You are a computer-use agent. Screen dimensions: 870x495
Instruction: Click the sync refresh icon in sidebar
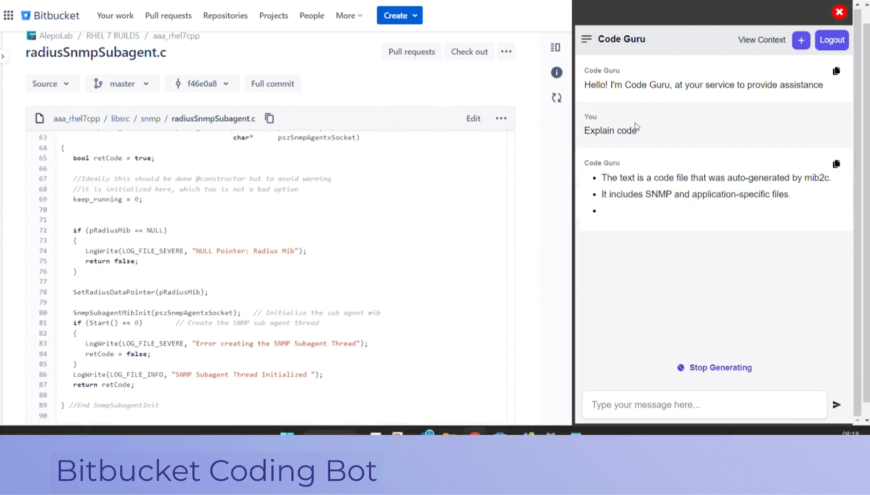(x=557, y=98)
